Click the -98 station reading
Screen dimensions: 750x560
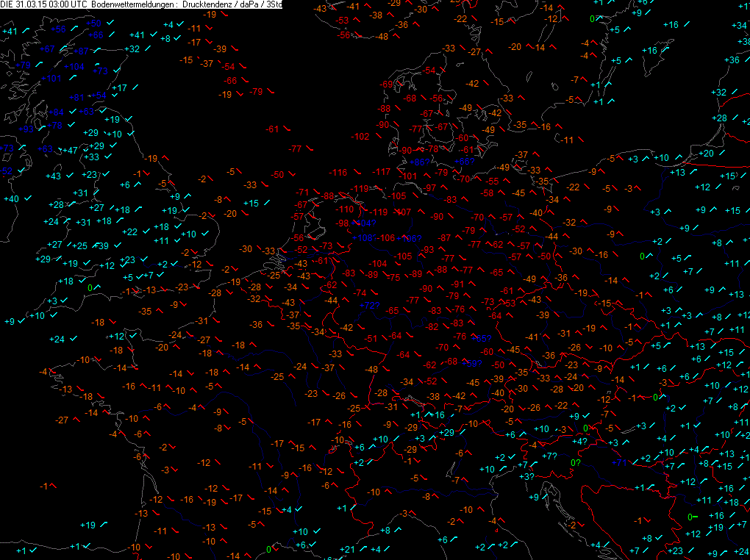click(342, 223)
